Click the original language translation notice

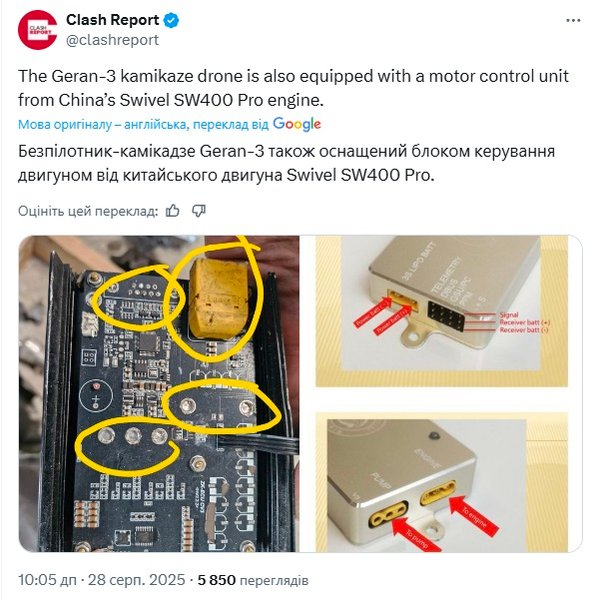[x=143, y=125]
